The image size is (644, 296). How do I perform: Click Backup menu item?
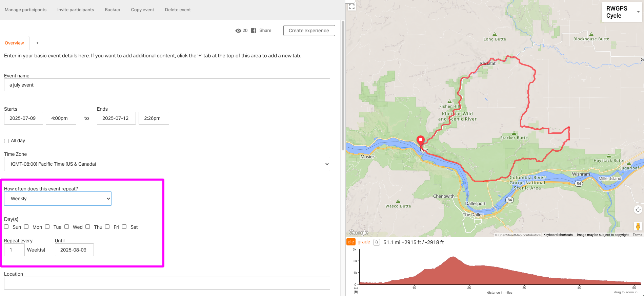(113, 10)
